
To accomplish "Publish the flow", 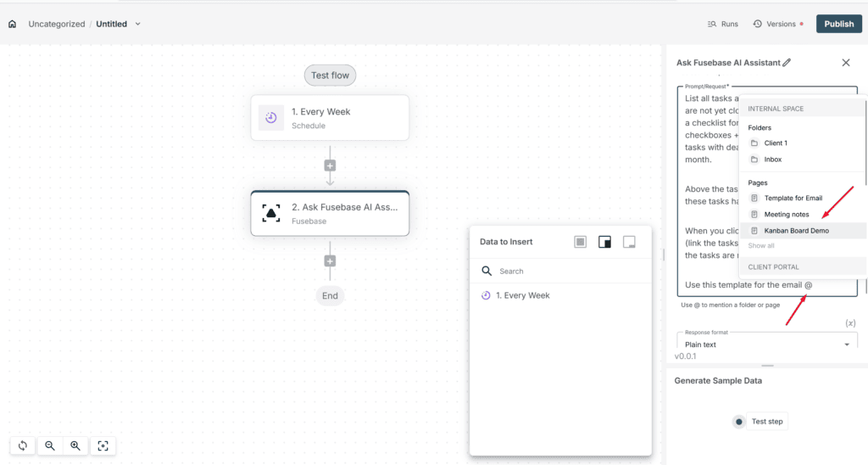I will tap(838, 24).
